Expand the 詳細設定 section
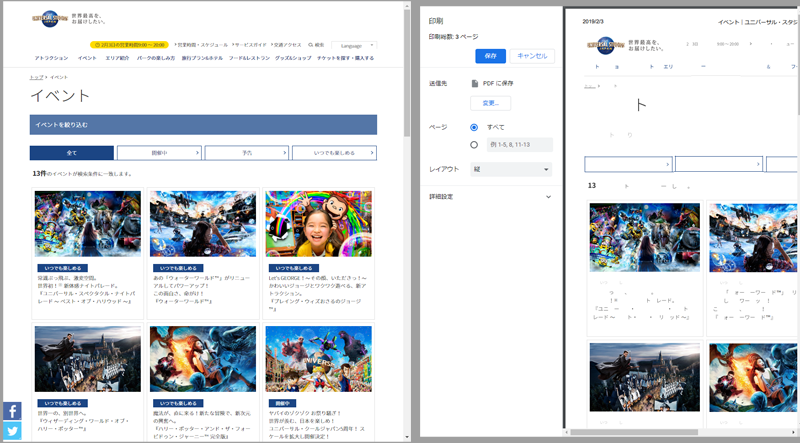Screen dimensions: 800x443 (490, 196)
